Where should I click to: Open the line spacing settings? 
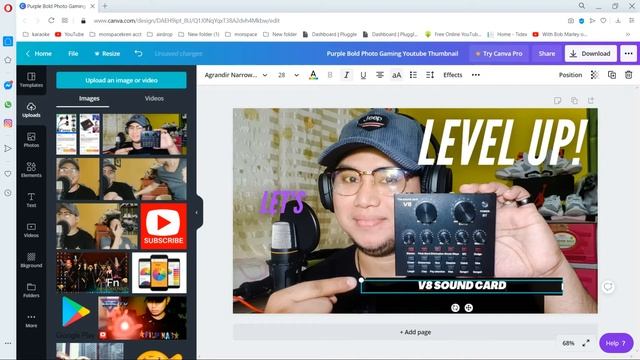430,75
